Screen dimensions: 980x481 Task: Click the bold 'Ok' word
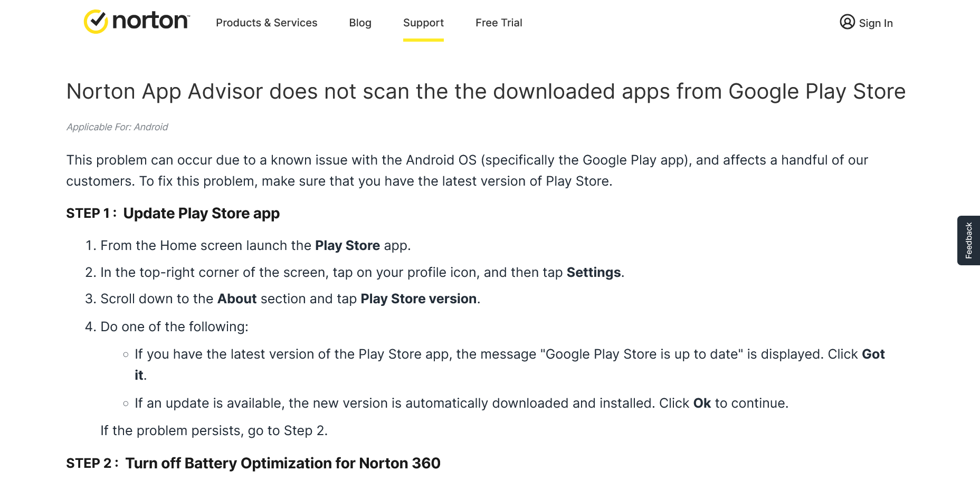702,403
